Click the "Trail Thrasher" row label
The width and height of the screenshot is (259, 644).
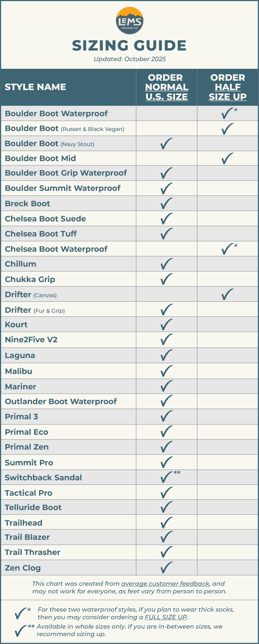[x=33, y=552]
